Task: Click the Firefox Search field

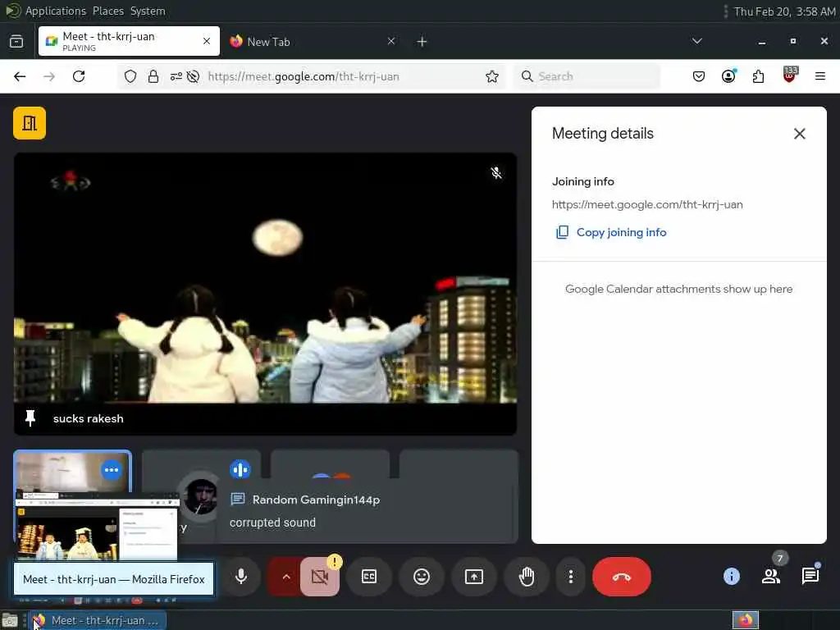Action: [587, 76]
